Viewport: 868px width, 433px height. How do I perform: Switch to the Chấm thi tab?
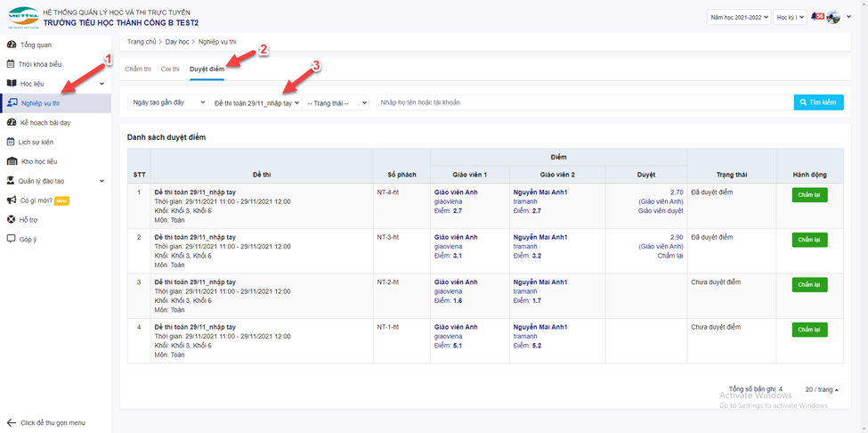tap(137, 69)
